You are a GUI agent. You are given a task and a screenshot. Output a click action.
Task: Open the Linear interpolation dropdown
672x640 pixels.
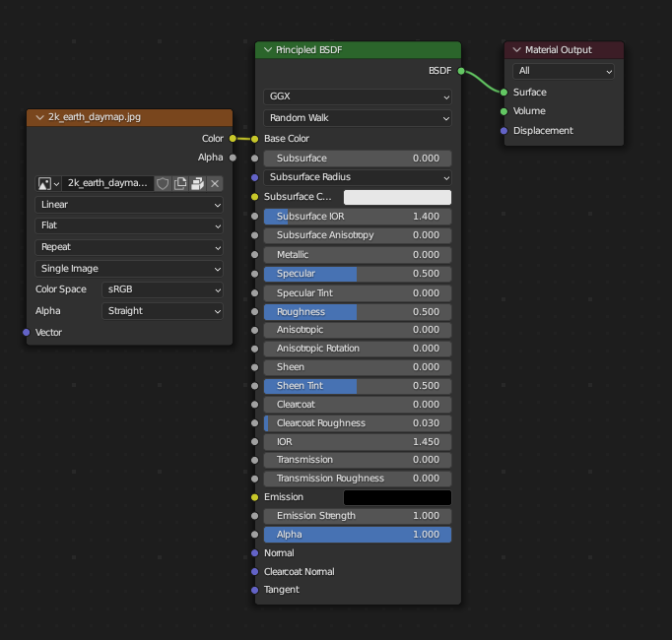[x=129, y=205]
